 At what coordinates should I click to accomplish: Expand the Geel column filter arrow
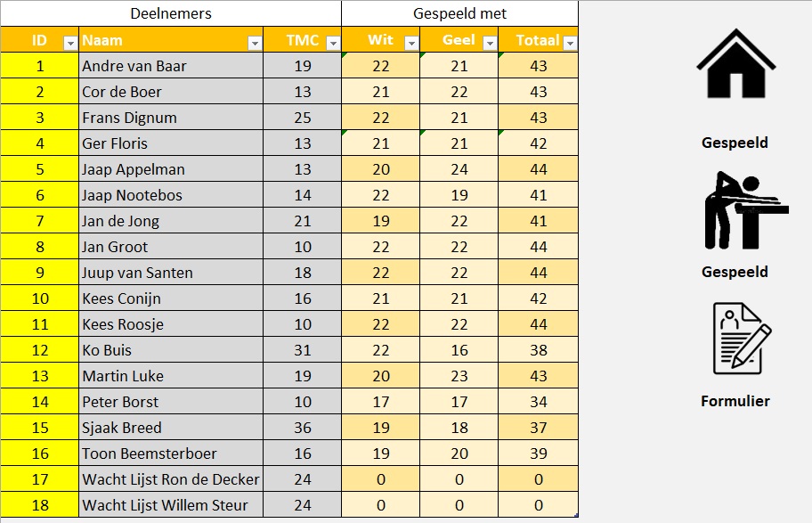point(490,42)
